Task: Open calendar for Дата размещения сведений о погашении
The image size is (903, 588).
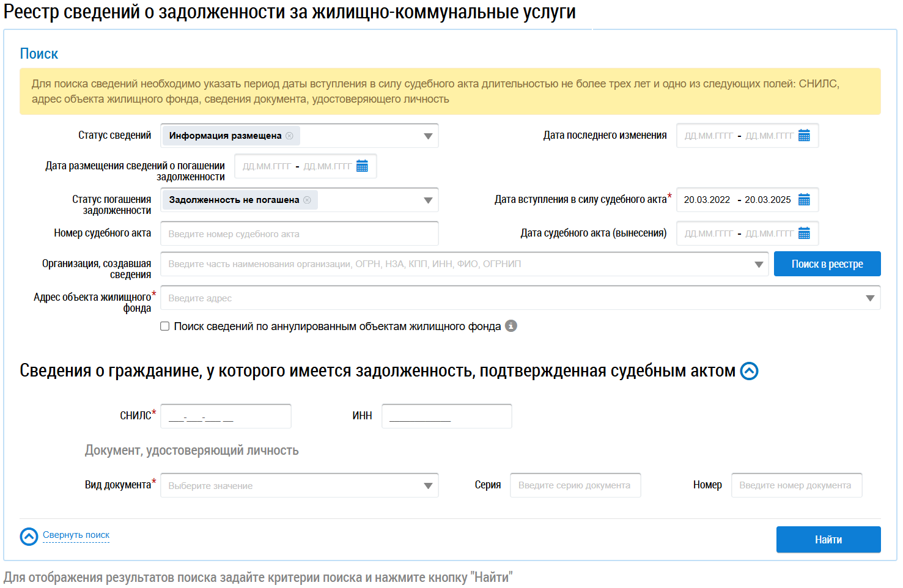Action: point(362,166)
